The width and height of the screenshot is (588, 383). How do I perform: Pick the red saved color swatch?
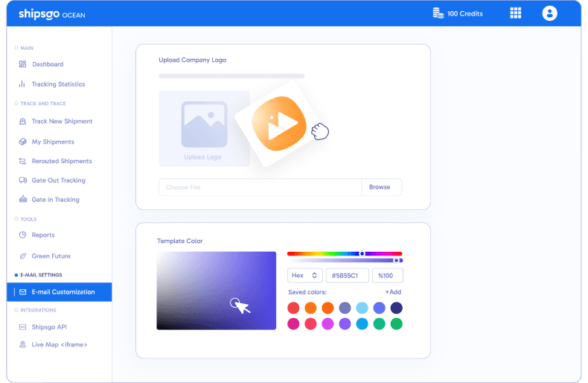293,308
